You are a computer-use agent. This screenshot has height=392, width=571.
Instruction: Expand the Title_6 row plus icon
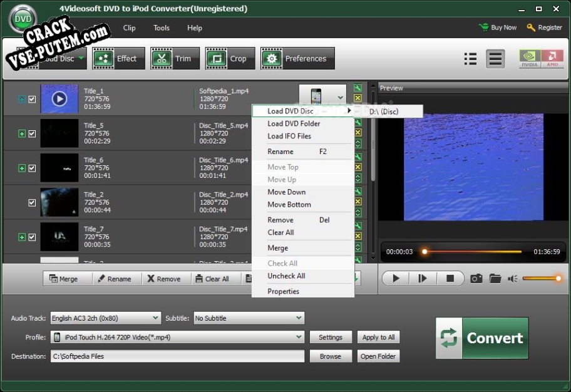coord(22,168)
